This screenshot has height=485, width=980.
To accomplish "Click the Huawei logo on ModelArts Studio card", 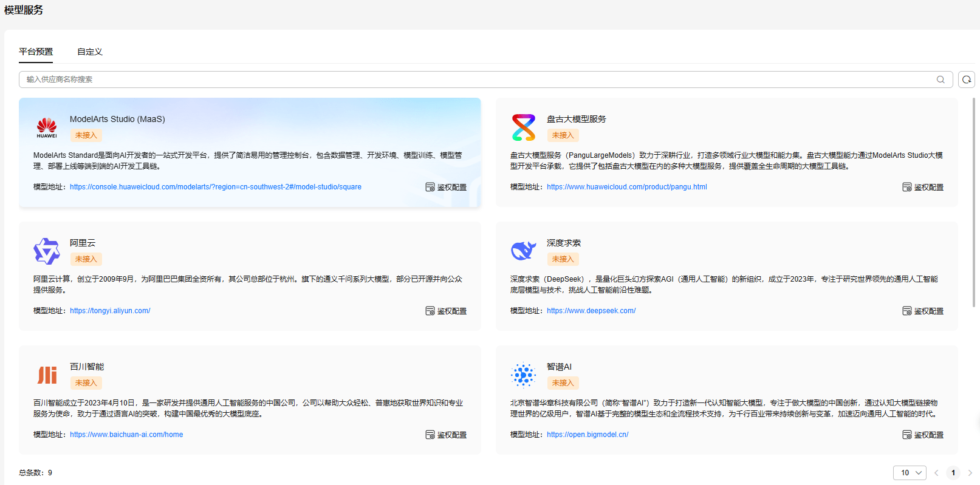I will click(47, 127).
